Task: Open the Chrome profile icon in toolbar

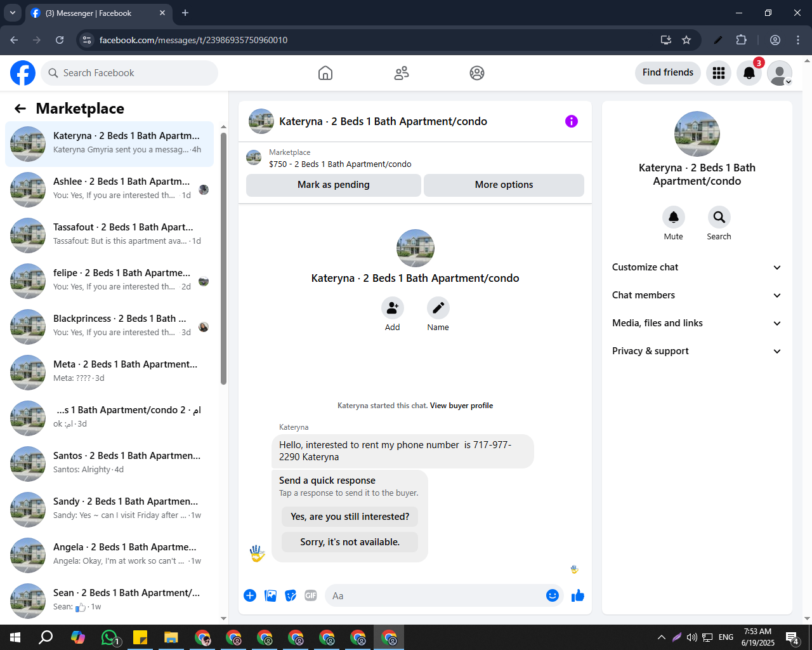Action: 775,40
